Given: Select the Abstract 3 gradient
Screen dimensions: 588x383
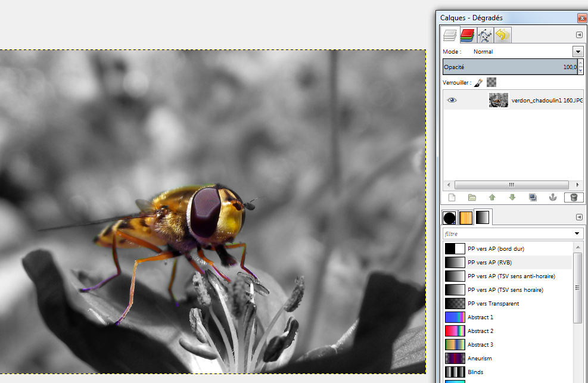Looking at the screenshot, I should coord(508,344).
